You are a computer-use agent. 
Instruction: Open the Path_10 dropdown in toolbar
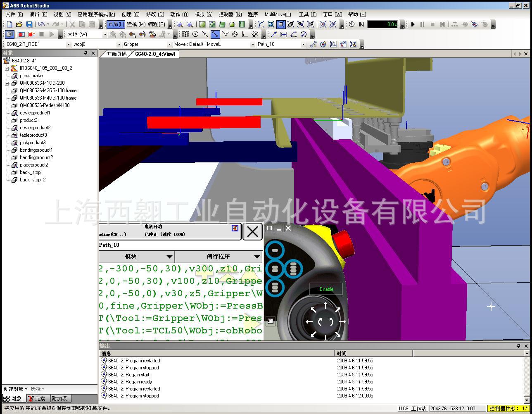click(303, 44)
